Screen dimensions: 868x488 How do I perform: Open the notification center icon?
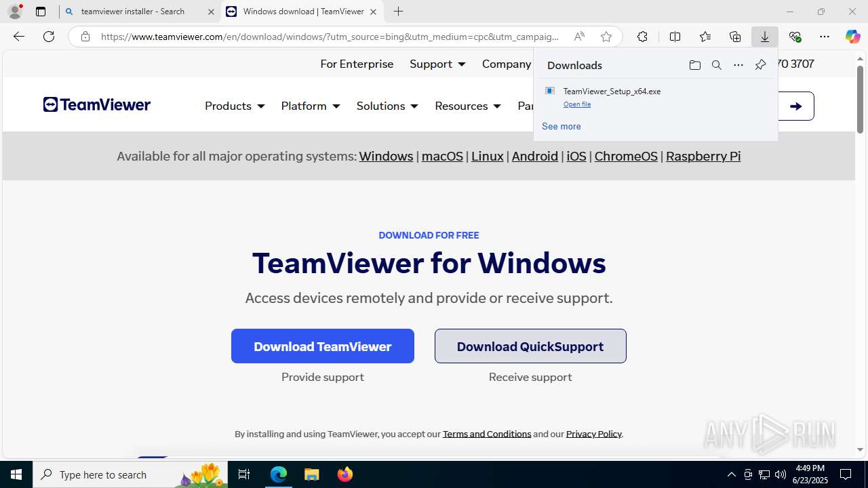(846, 474)
